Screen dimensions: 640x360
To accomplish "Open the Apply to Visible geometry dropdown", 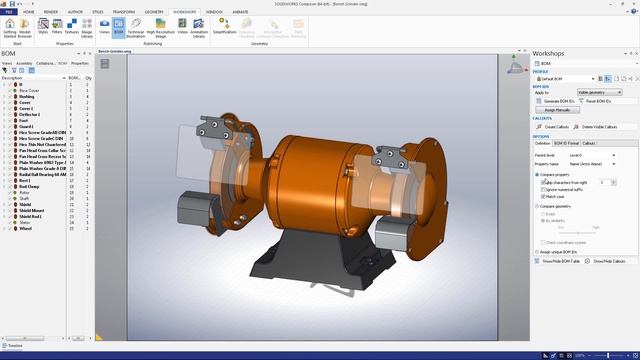I will pyautogui.click(x=600, y=93).
